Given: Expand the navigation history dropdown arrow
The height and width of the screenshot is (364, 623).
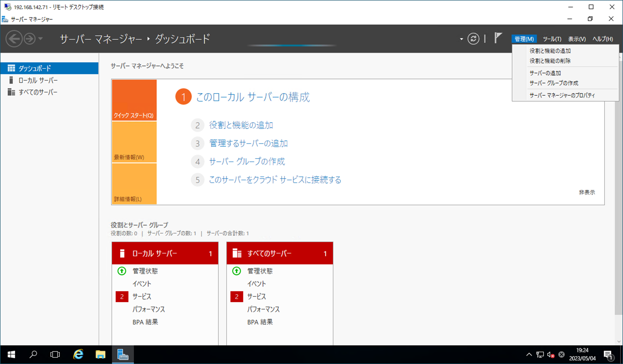Looking at the screenshot, I should 41,39.
